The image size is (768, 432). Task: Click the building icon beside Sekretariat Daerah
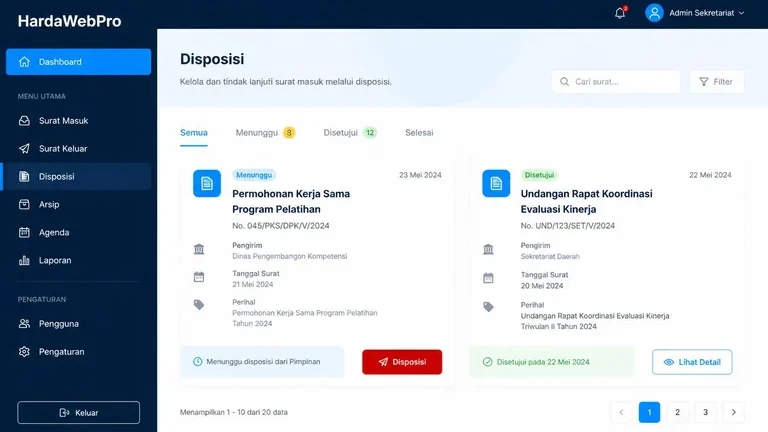point(488,249)
